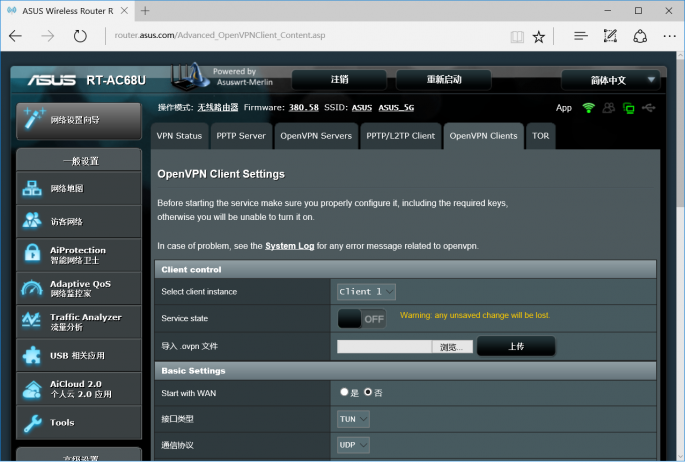The image size is (685, 463).
Task: Open 网络地图 network map icon
Action: [32, 189]
